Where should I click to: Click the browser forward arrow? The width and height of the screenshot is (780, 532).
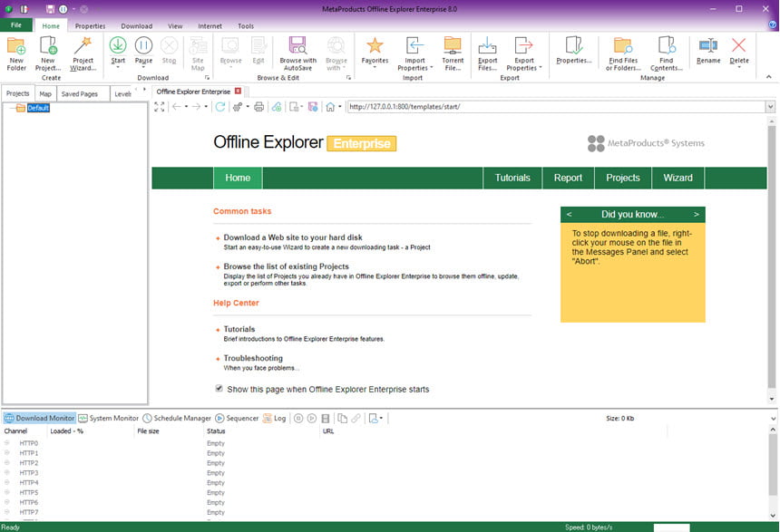tap(197, 107)
